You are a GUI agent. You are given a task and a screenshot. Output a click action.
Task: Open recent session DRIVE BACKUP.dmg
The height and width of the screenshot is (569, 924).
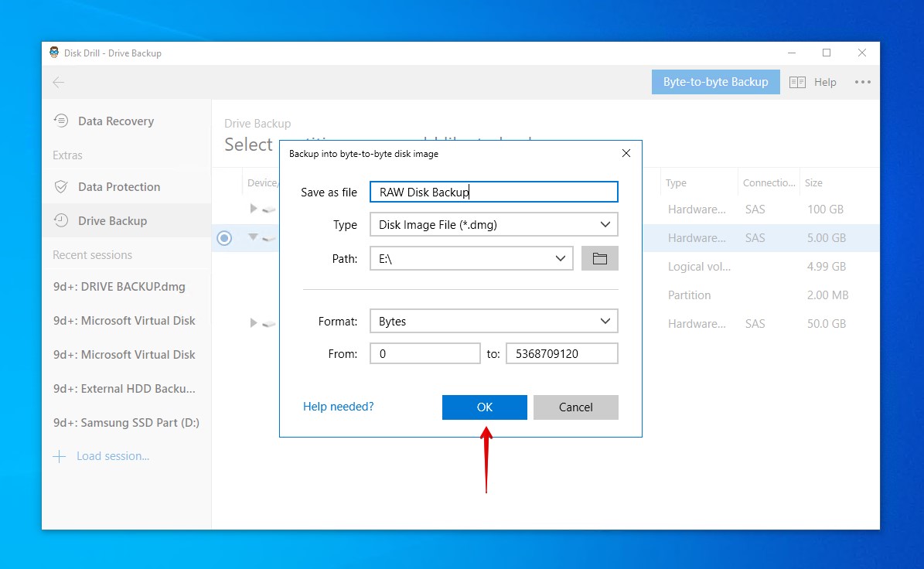pos(119,287)
